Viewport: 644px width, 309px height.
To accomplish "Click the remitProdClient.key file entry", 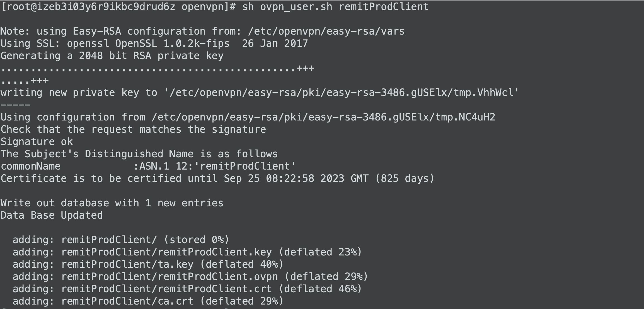I will pos(166,252).
